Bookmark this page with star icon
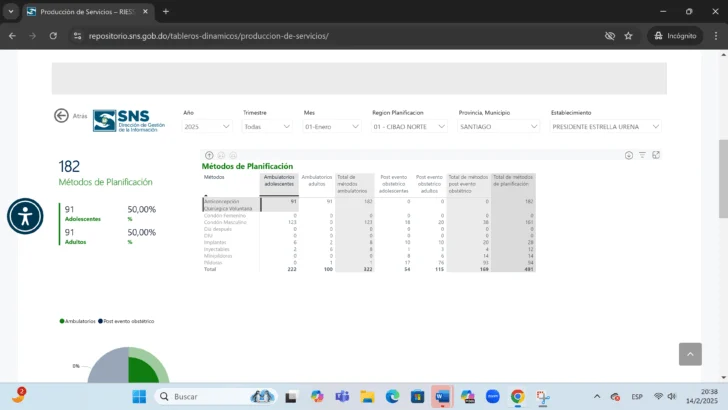The width and height of the screenshot is (728, 410). (628, 35)
